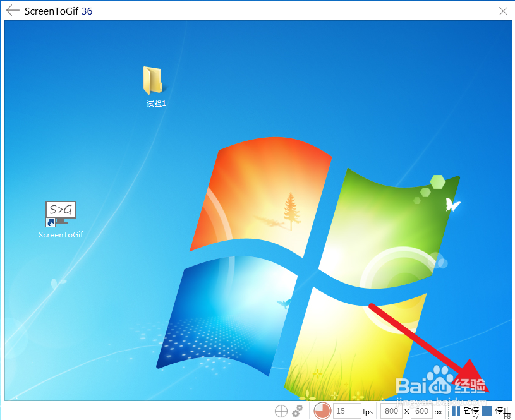Click the frame count 36 in the title

tap(87, 11)
